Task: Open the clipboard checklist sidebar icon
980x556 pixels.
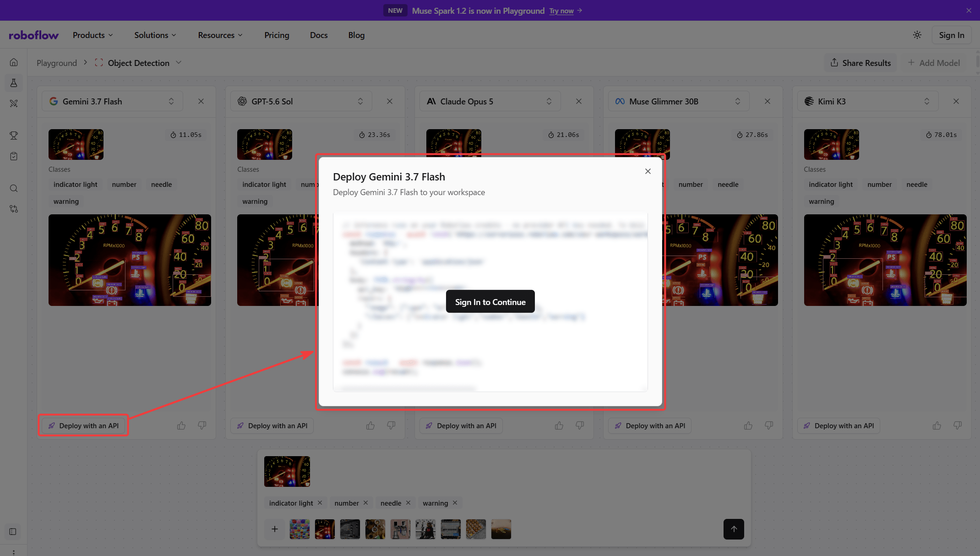Action: coord(14,156)
